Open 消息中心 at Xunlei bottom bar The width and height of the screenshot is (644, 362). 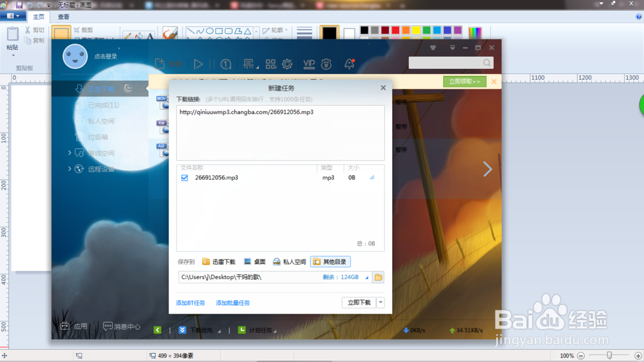click(122, 327)
